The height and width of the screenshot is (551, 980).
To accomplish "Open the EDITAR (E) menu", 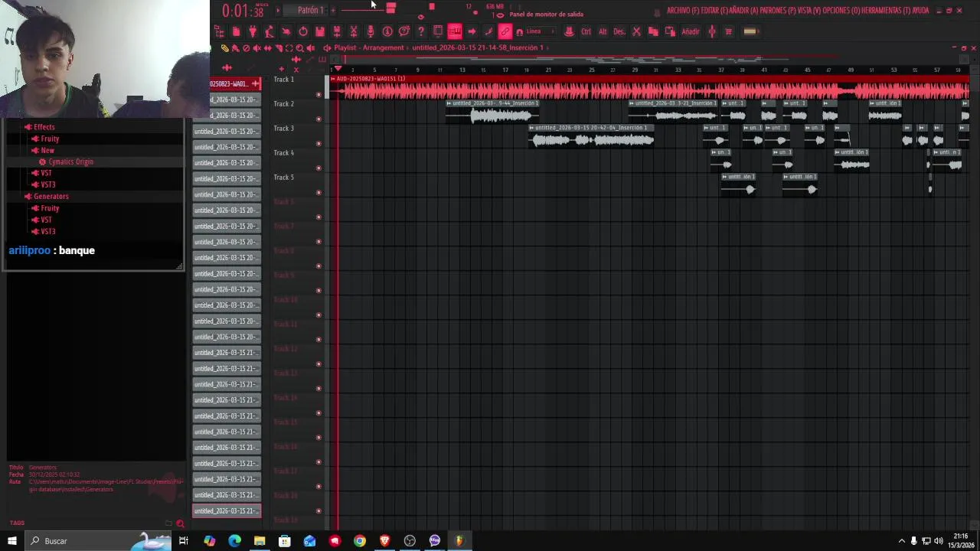I will pyautogui.click(x=714, y=11).
